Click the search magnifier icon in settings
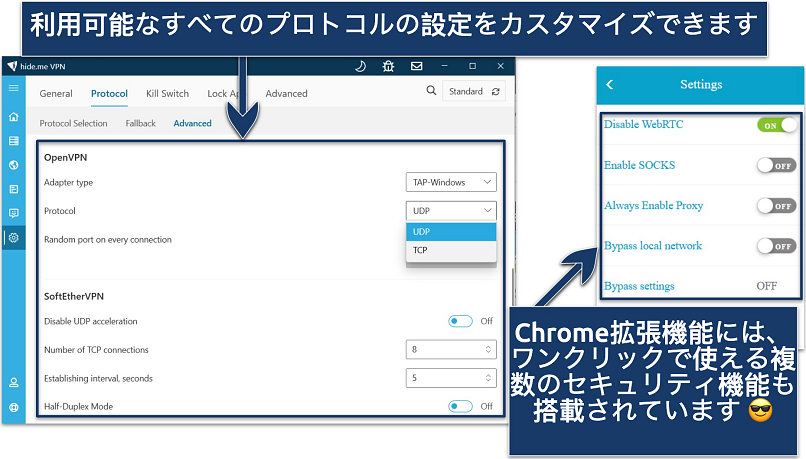 pyautogui.click(x=431, y=91)
